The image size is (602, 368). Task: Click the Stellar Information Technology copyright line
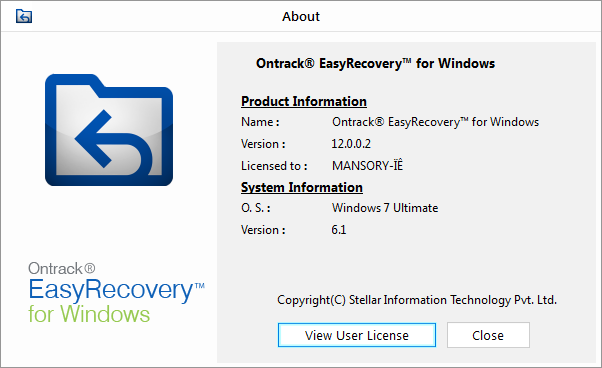point(417,300)
